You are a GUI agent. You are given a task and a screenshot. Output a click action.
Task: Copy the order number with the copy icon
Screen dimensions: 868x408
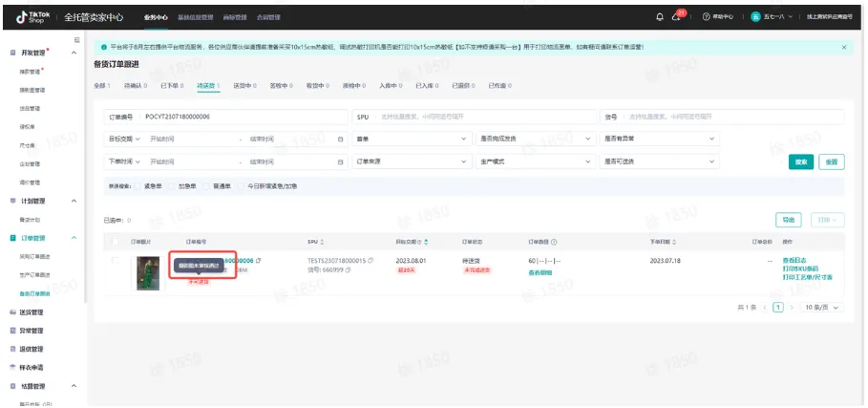(259, 260)
